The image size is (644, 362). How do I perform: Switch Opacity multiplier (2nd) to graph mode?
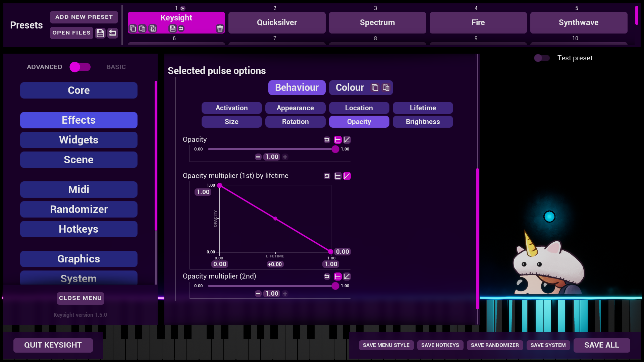[x=347, y=277]
